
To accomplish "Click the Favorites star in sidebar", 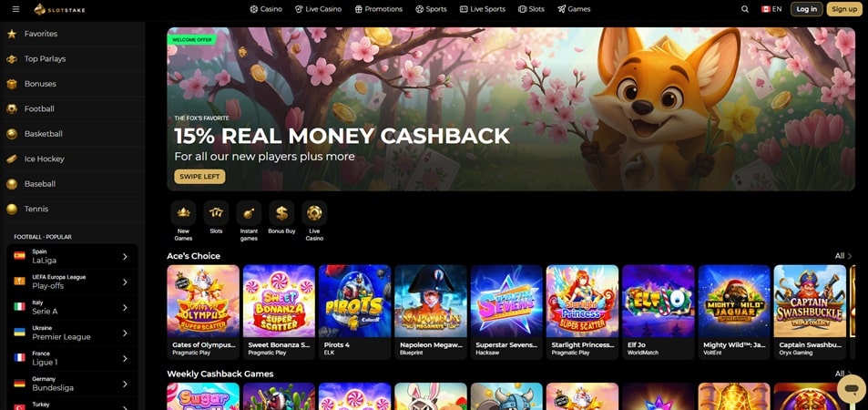I will (x=12, y=34).
